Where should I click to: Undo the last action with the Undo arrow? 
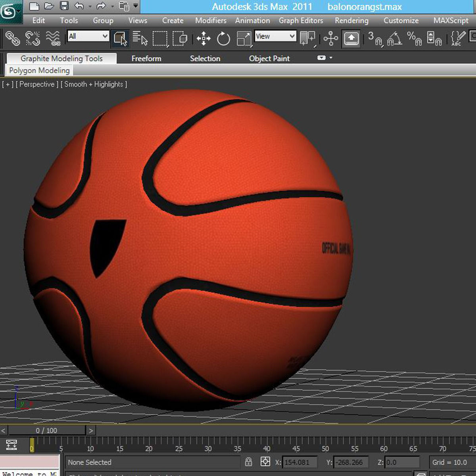click(x=79, y=6)
